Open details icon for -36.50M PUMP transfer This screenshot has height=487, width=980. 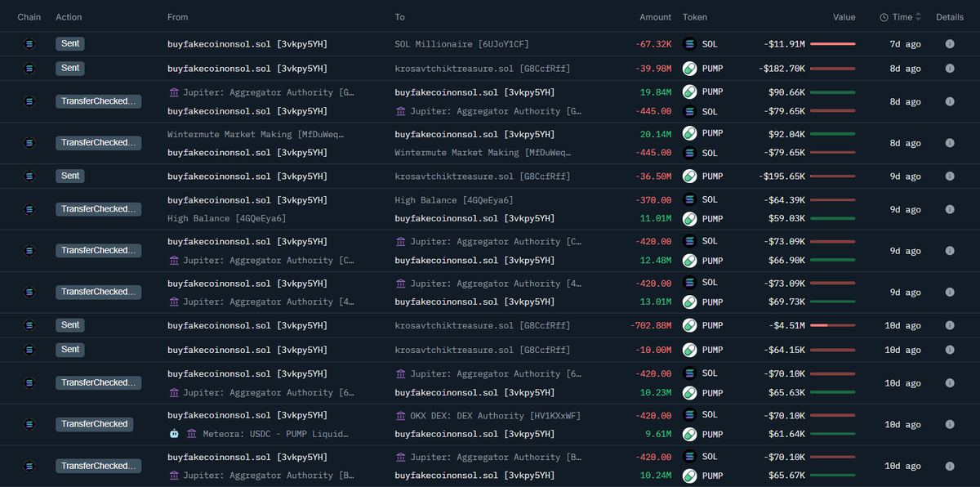coord(950,176)
